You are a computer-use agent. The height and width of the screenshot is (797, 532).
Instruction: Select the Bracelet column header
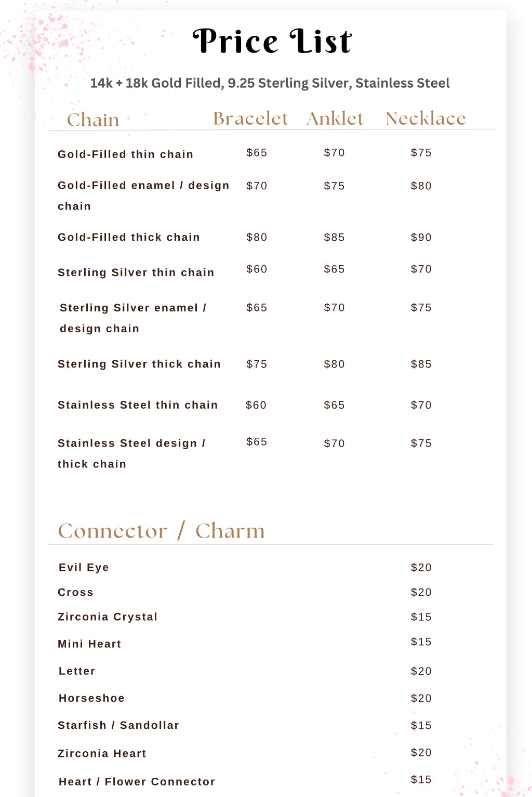click(250, 119)
